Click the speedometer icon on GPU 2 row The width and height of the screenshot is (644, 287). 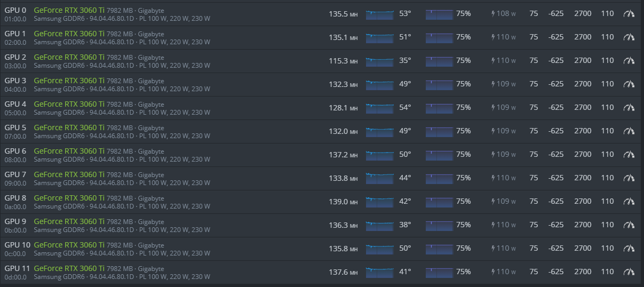(x=630, y=60)
